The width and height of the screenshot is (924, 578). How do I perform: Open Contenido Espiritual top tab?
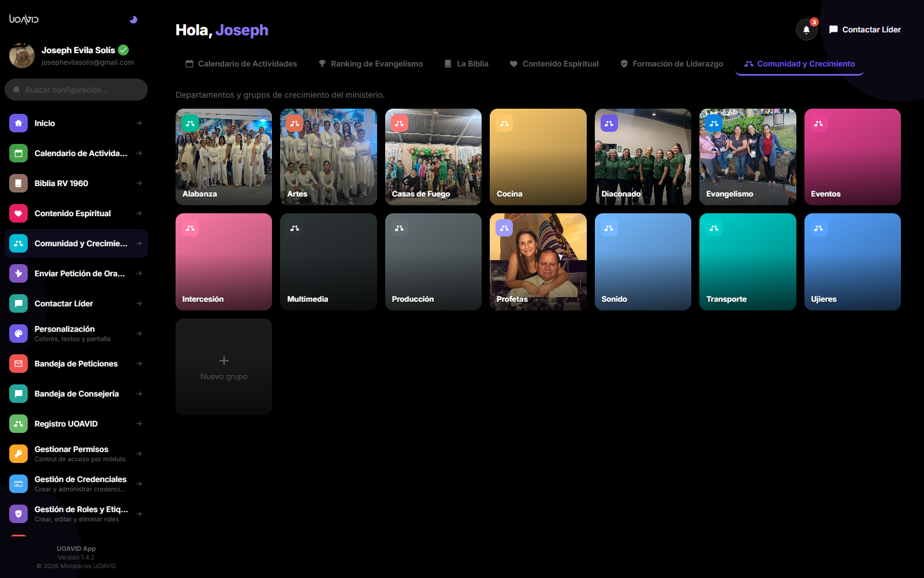(x=554, y=64)
